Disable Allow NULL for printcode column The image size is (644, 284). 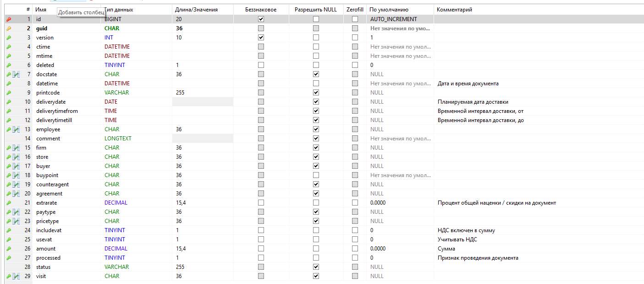(x=316, y=93)
